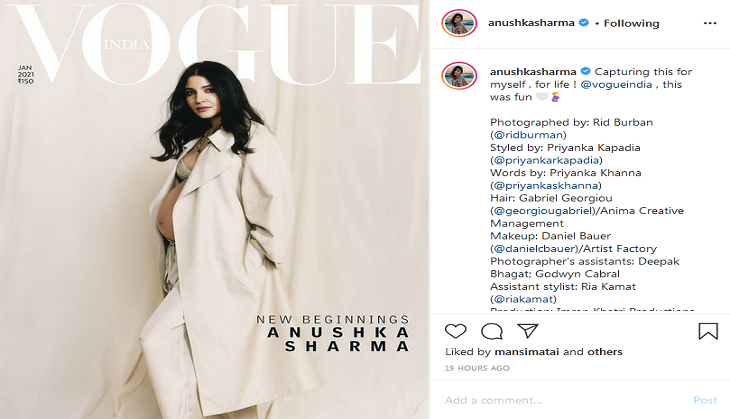
Task: Click header profile picture avatar
Action: tap(459, 23)
